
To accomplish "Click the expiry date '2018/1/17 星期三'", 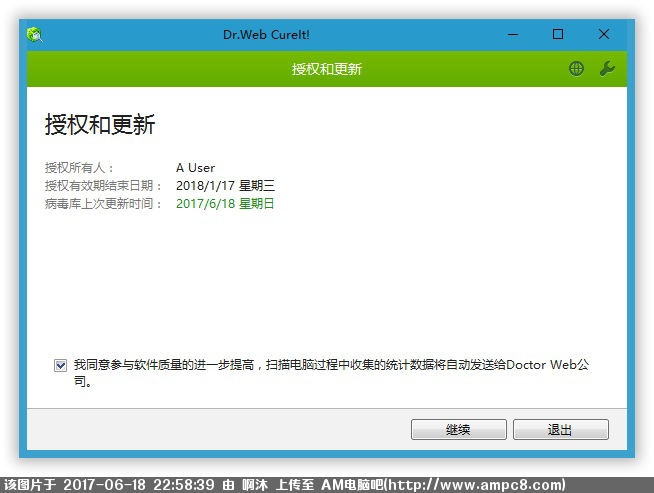I will pyautogui.click(x=225, y=186).
